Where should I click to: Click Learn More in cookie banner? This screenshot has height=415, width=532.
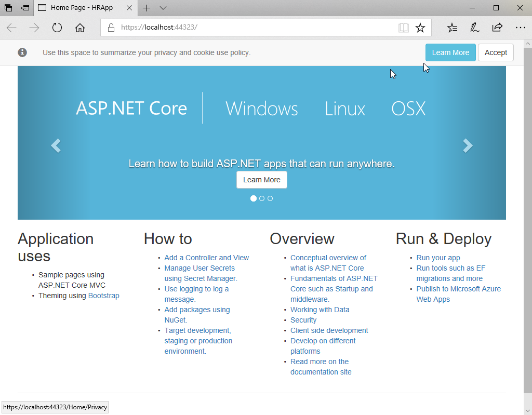pyautogui.click(x=450, y=52)
